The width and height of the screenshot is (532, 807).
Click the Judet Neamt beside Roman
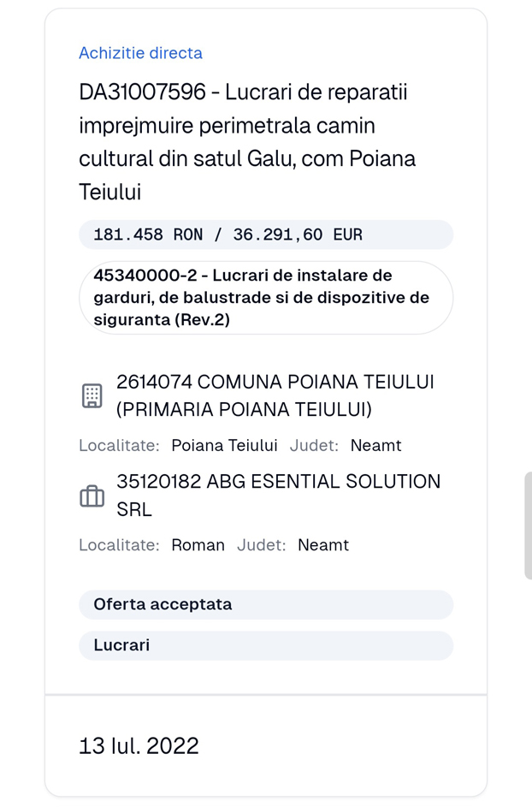(323, 545)
